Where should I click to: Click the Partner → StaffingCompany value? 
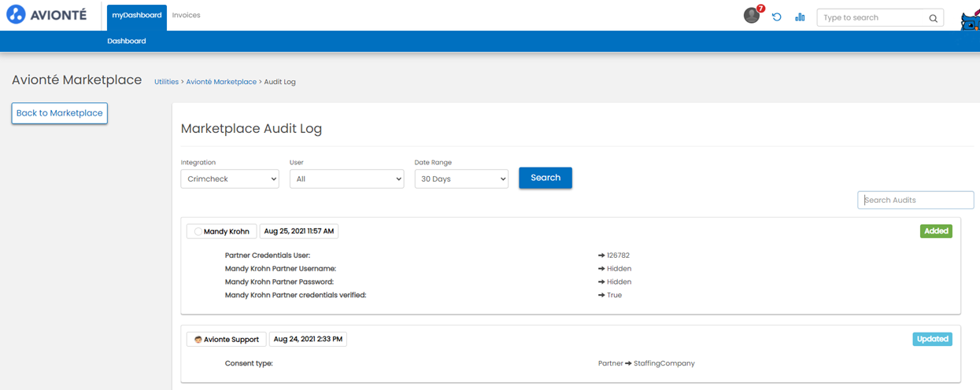click(x=646, y=363)
